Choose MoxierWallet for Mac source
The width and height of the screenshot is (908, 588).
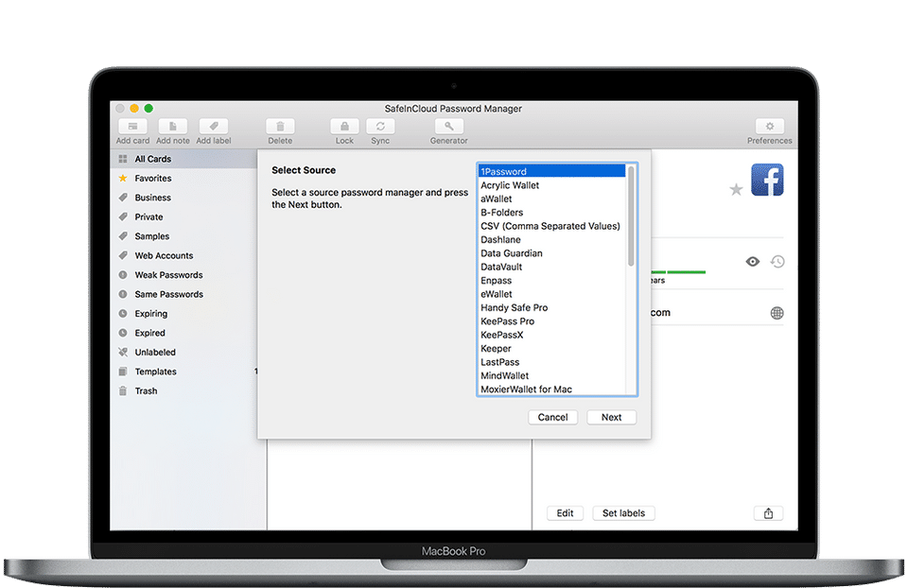[x=551, y=389]
